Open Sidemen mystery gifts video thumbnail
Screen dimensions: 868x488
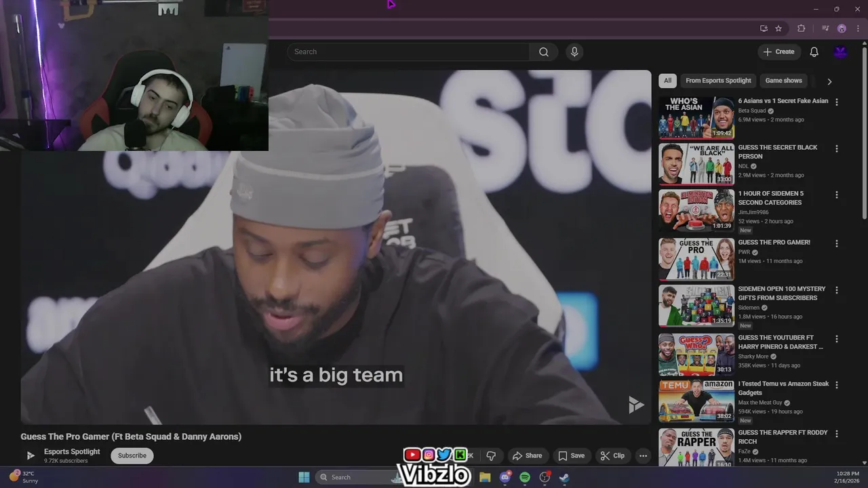pyautogui.click(x=696, y=306)
